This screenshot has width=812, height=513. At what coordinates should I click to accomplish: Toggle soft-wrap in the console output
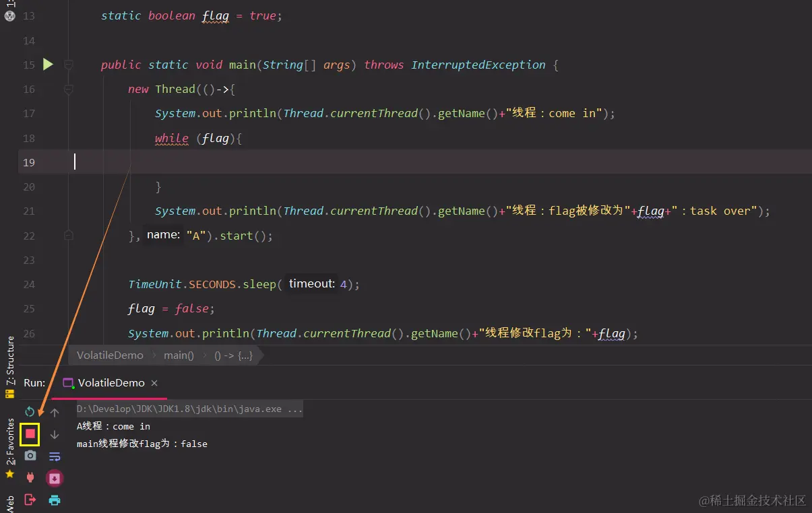click(55, 456)
